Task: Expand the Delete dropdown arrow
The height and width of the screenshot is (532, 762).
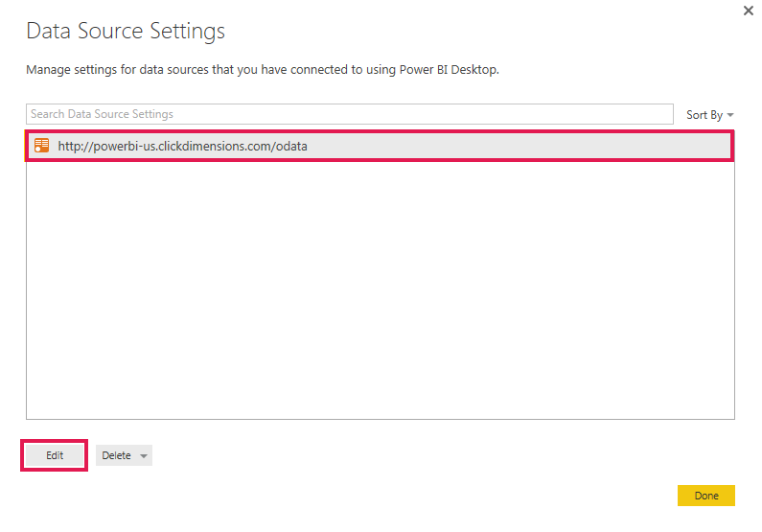Action: (x=144, y=456)
